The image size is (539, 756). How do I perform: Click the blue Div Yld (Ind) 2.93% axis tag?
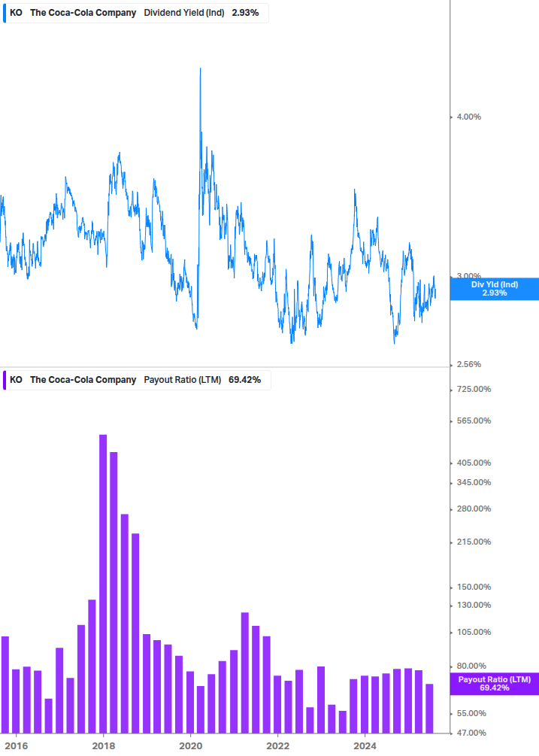495,289
